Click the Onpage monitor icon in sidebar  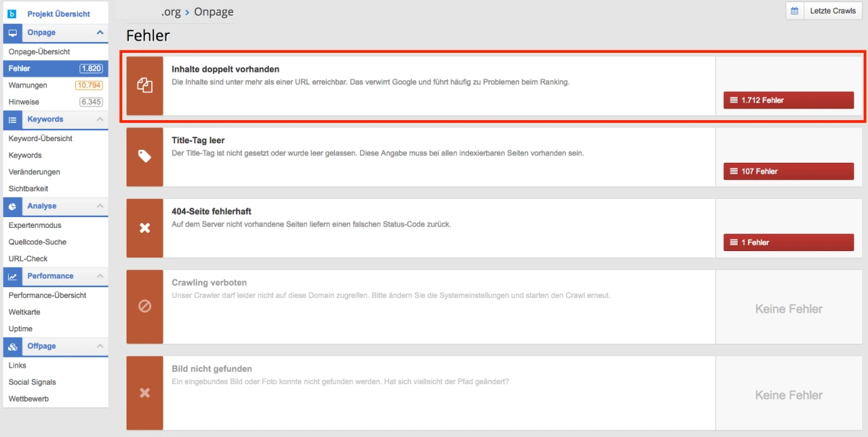[12, 33]
